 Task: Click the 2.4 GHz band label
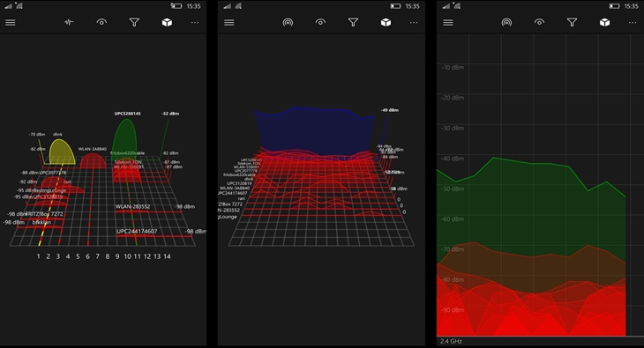pyautogui.click(x=451, y=341)
